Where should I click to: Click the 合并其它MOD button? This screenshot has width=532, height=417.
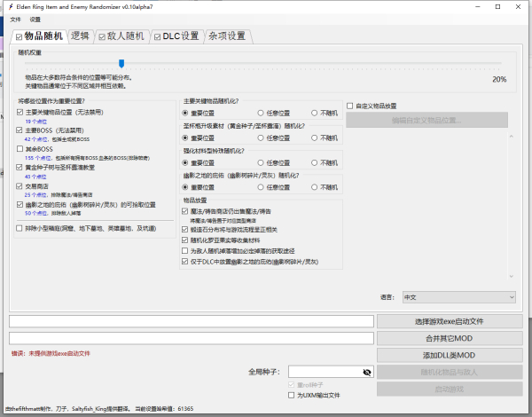(x=449, y=338)
